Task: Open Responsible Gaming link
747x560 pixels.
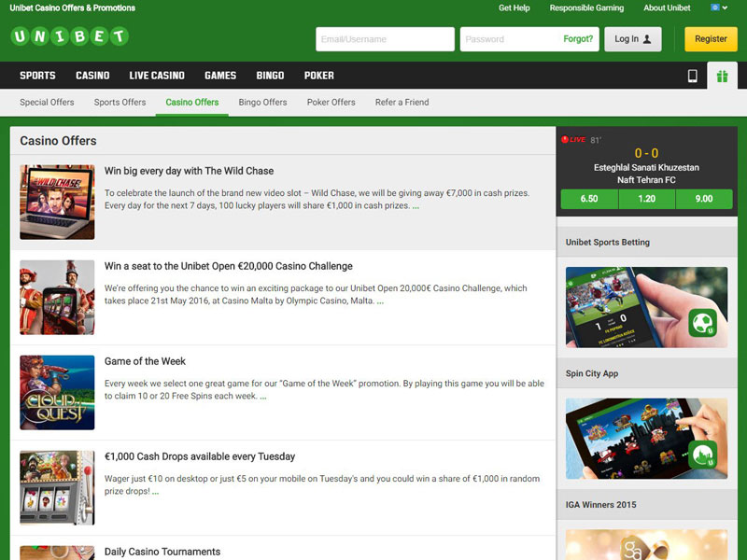Action: pyautogui.click(x=586, y=8)
